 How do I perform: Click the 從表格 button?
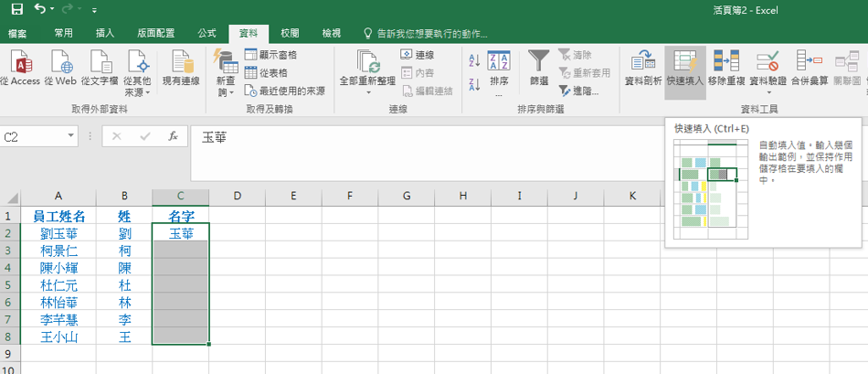(x=266, y=73)
